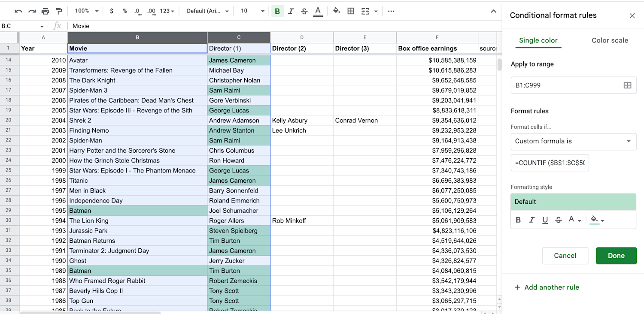This screenshot has width=644, height=314.
Task: Add another rule
Action: click(547, 287)
